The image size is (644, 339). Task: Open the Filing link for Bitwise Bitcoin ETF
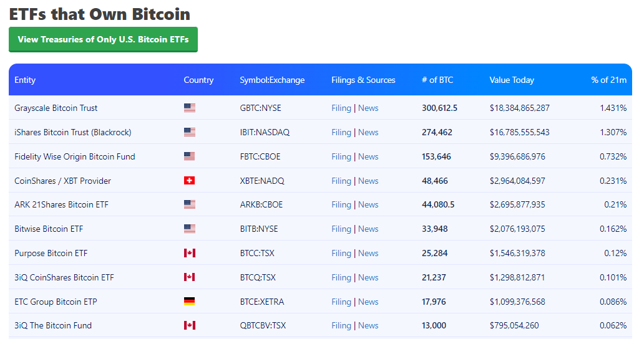click(341, 229)
